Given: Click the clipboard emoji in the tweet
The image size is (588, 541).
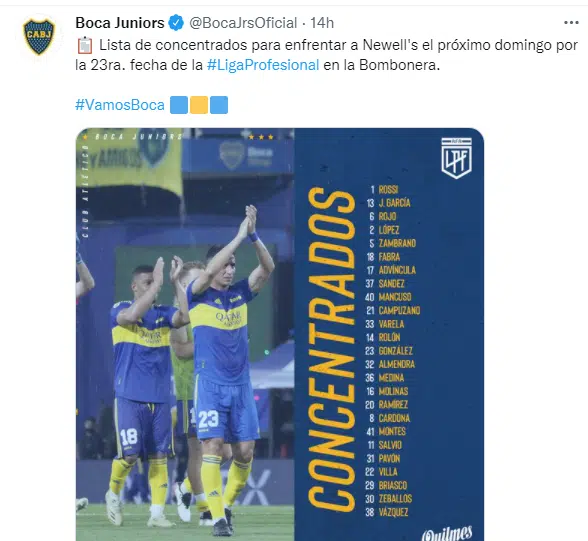Looking at the screenshot, I should tap(85, 45).
